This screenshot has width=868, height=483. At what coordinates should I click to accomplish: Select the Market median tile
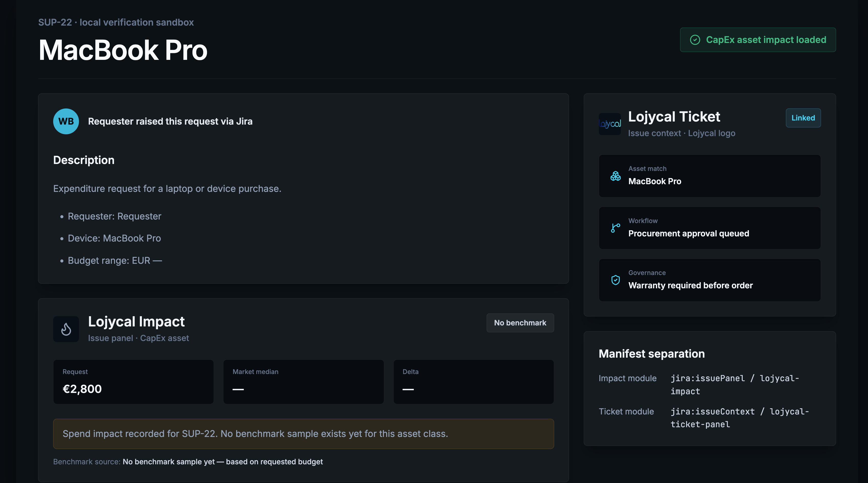[x=304, y=382]
